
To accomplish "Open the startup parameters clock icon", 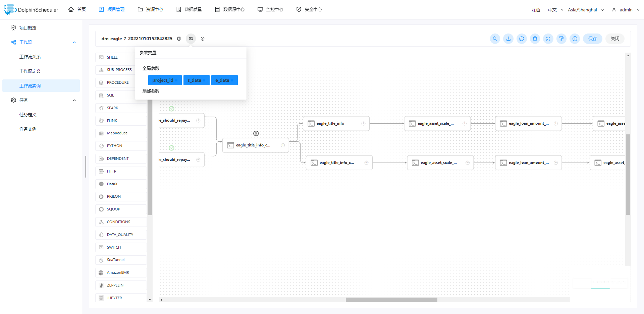I will click(x=203, y=39).
